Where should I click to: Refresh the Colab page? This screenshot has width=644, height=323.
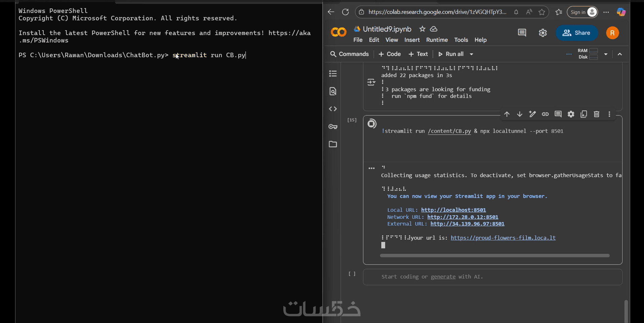click(x=345, y=12)
